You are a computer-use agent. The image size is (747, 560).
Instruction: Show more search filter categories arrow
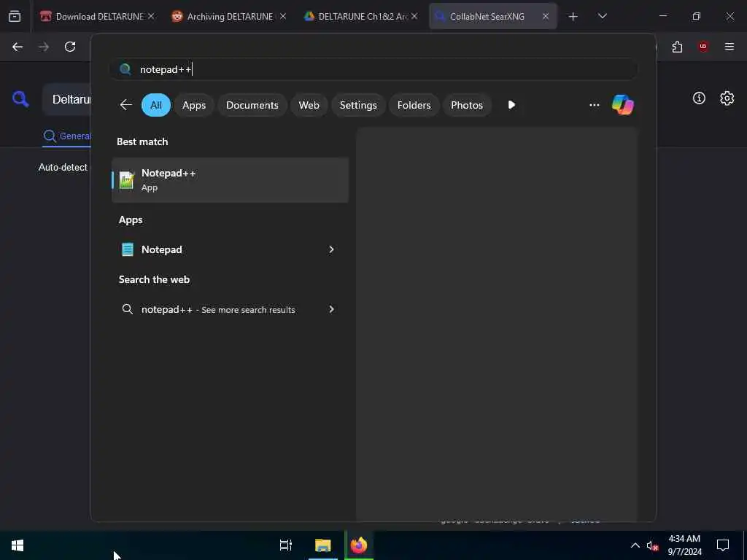(511, 105)
